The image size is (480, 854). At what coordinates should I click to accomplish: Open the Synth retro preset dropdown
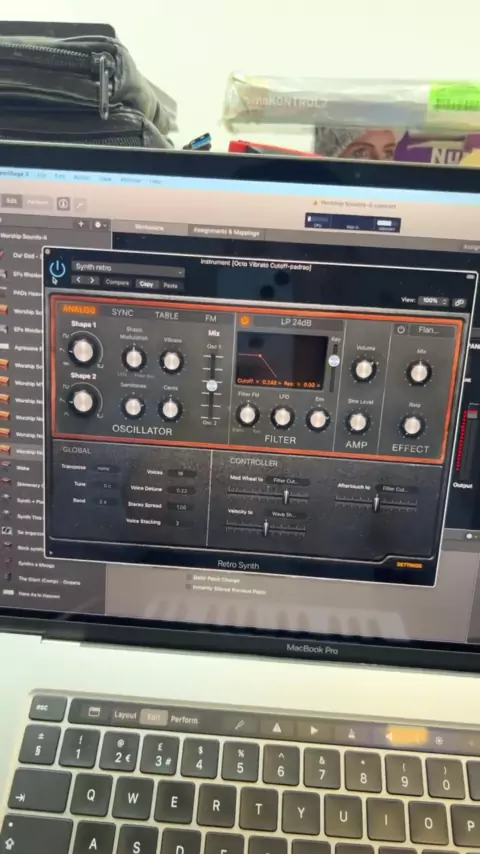128,267
